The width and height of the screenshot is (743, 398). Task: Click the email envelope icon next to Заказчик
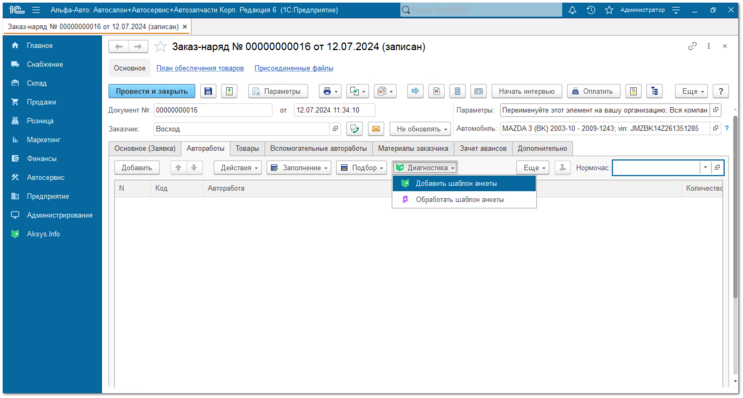click(376, 129)
